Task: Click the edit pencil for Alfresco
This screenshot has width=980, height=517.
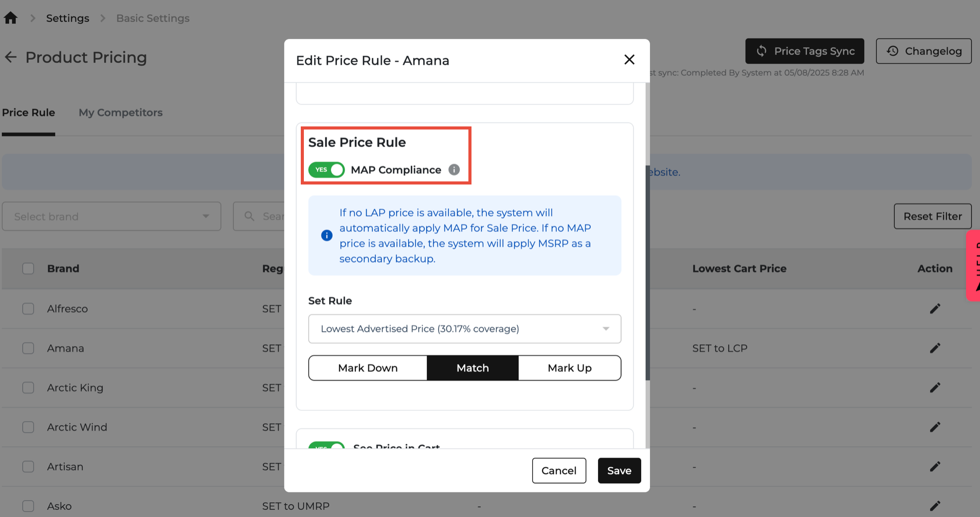Action: (x=935, y=309)
